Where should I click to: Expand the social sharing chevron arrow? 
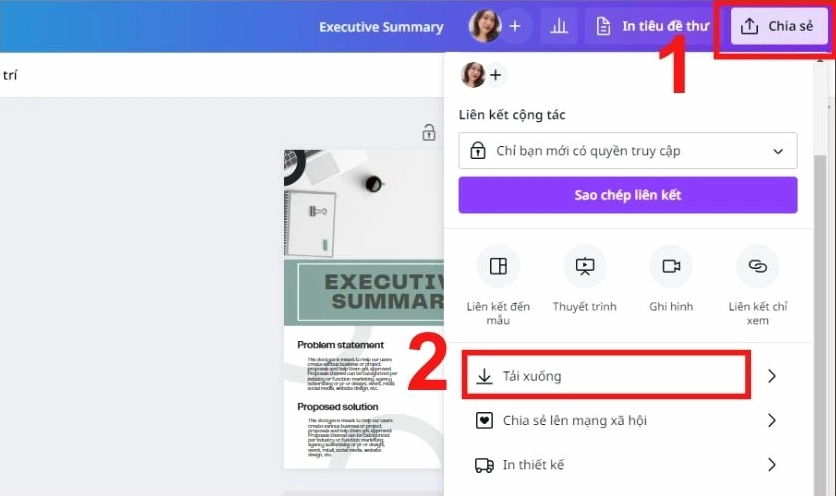771,420
